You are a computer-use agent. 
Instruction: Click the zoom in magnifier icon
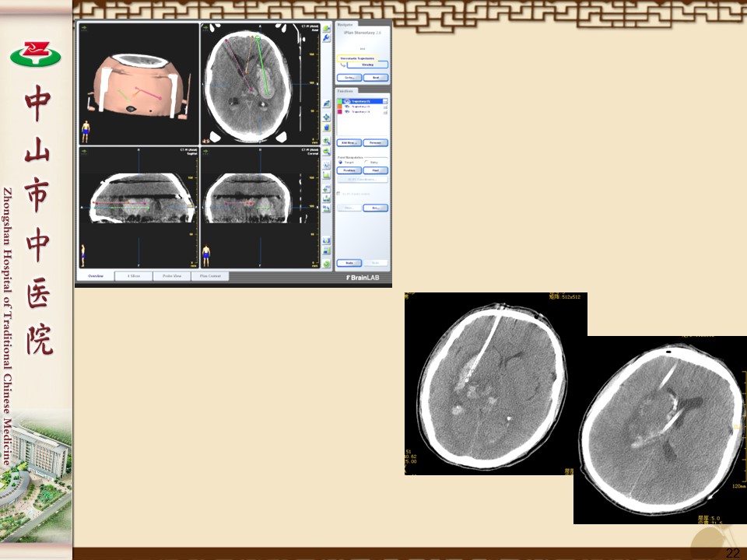click(326, 142)
